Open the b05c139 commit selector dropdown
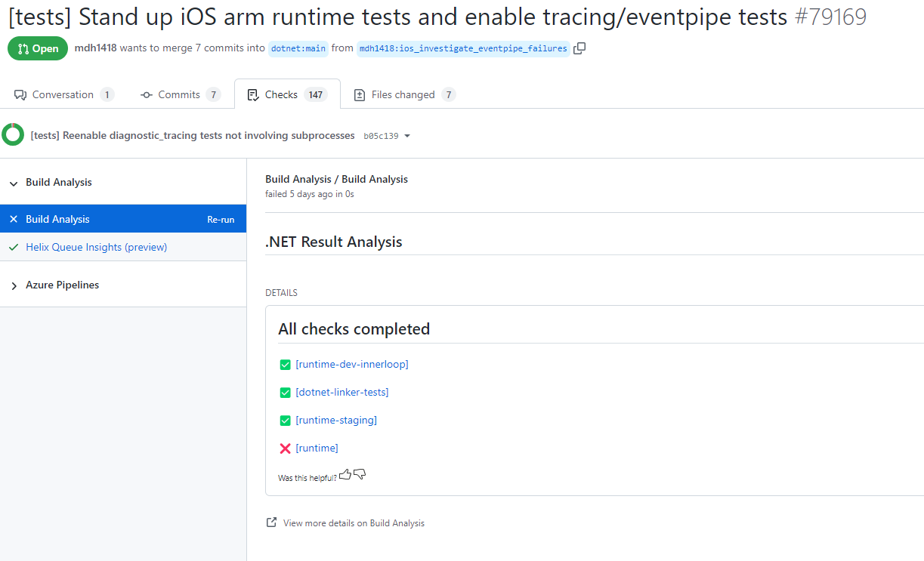This screenshot has height=561, width=924. [x=407, y=136]
